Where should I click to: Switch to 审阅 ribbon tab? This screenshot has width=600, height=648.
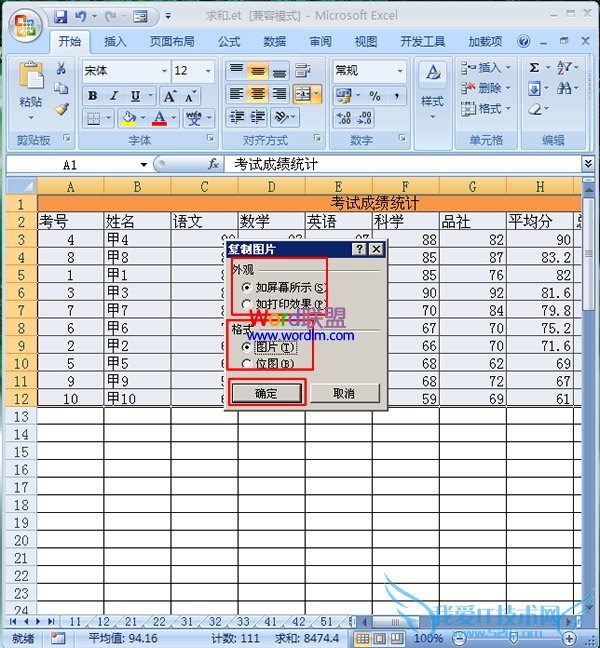pos(320,41)
